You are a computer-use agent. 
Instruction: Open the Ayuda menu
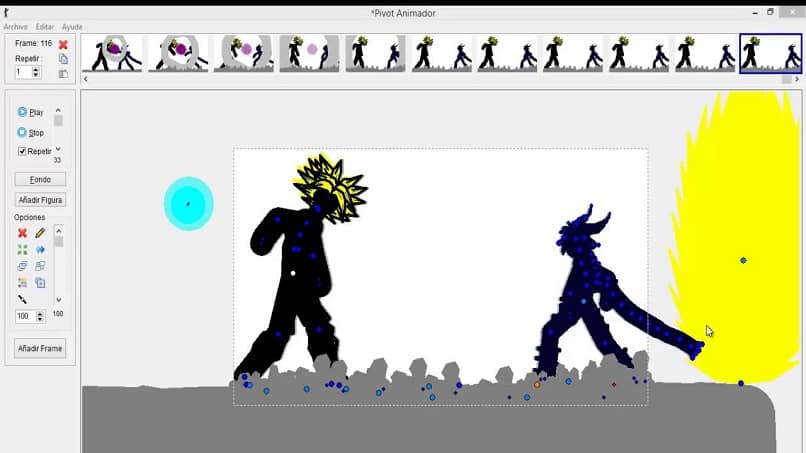pos(72,27)
